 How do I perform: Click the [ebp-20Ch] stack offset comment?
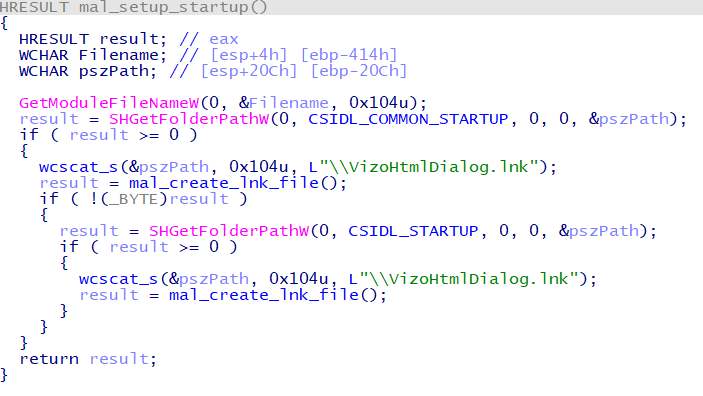(x=359, y=71)
